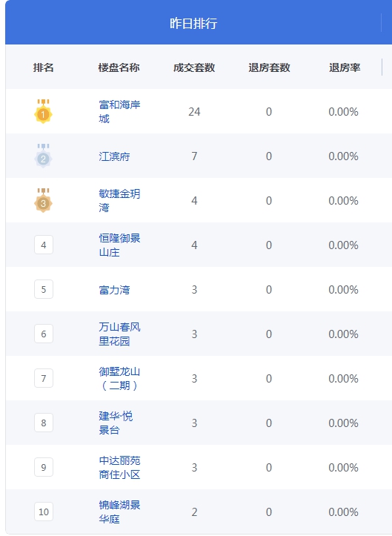The height and width of the screenshot is (536, 392).
Task: Open the 恒隆御景山庄 property link
Action: pyautogui.click(x=119, y=245)
